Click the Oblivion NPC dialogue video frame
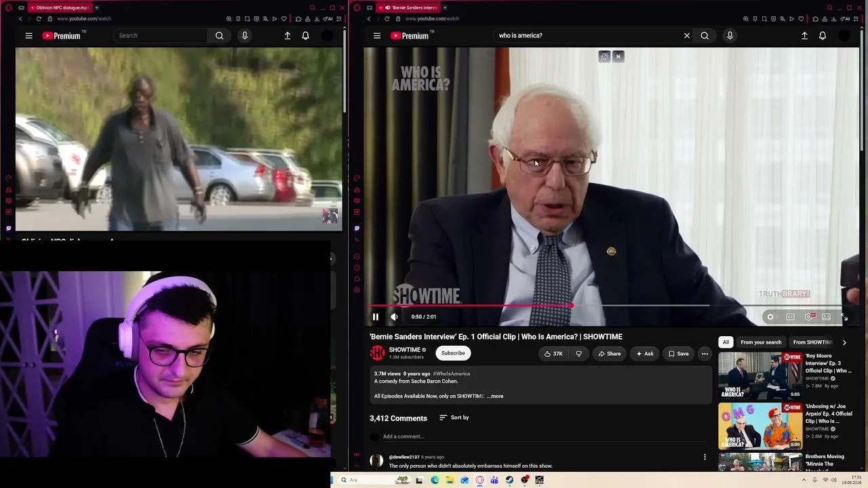Screen dimensions: 868x488 tap(179, 140)
